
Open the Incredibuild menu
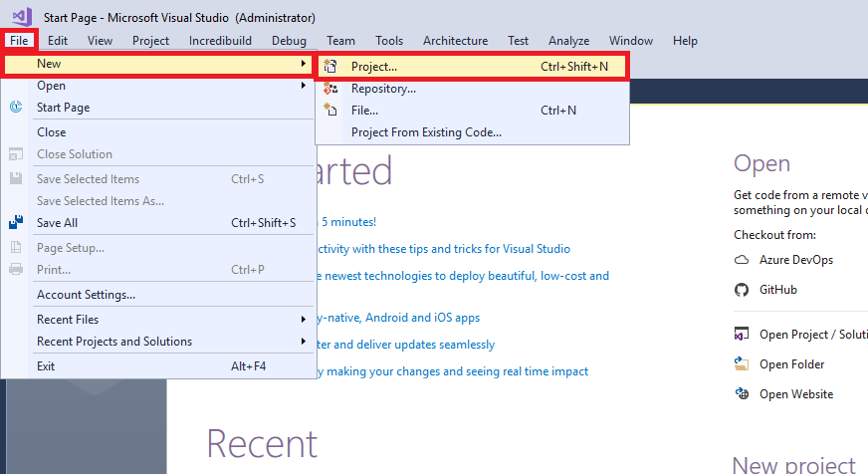tap(220, 41)
